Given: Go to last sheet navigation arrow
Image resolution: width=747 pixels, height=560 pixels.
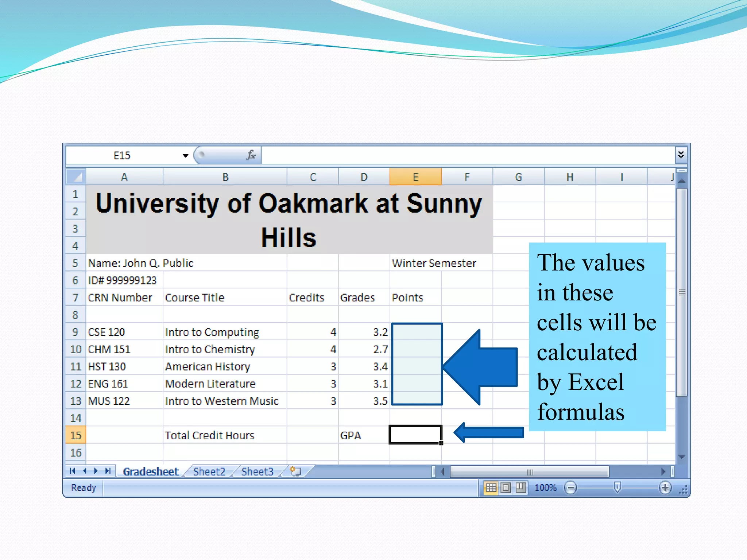Looking at the screenshot, I should point(108,471).
